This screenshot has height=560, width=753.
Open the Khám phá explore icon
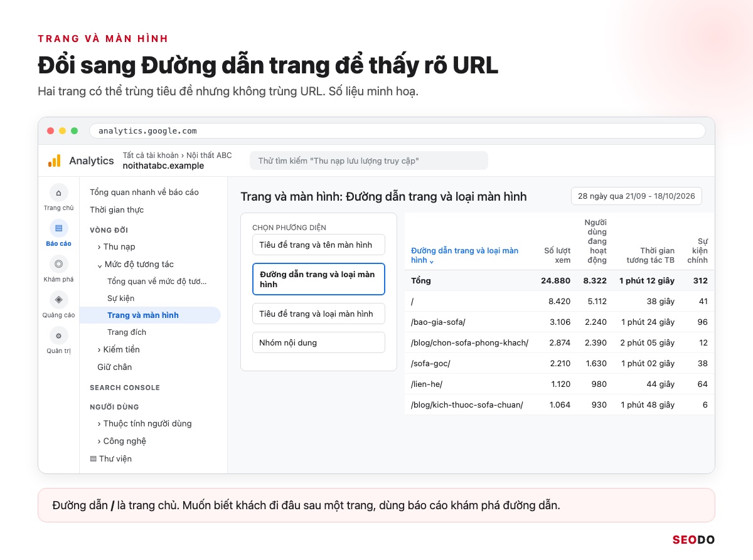[x=58, y=264]
